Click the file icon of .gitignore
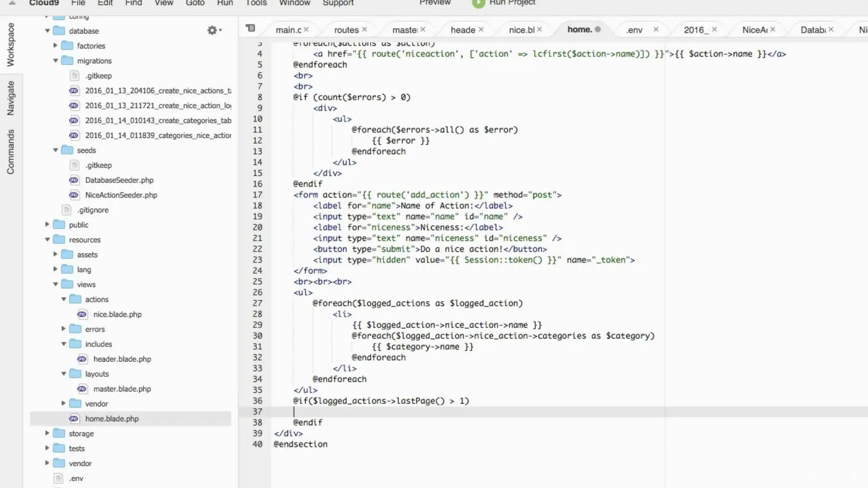This screenshot has width=868, height=488. coord(66,210)
